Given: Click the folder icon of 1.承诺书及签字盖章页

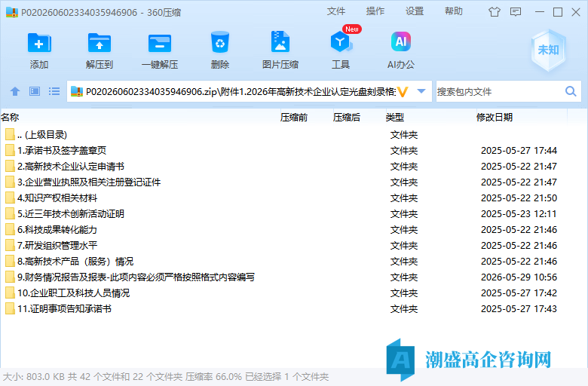Looking at the screenshot, I should coord(10,151).
